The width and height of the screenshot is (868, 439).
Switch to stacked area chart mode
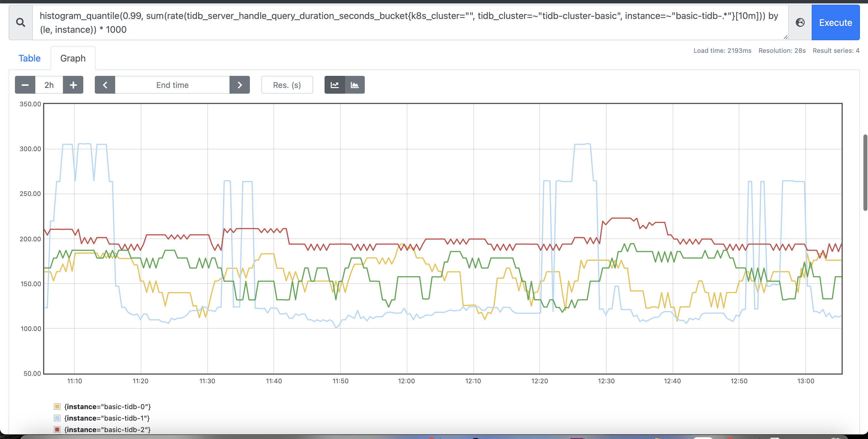(x=354, y=85)
